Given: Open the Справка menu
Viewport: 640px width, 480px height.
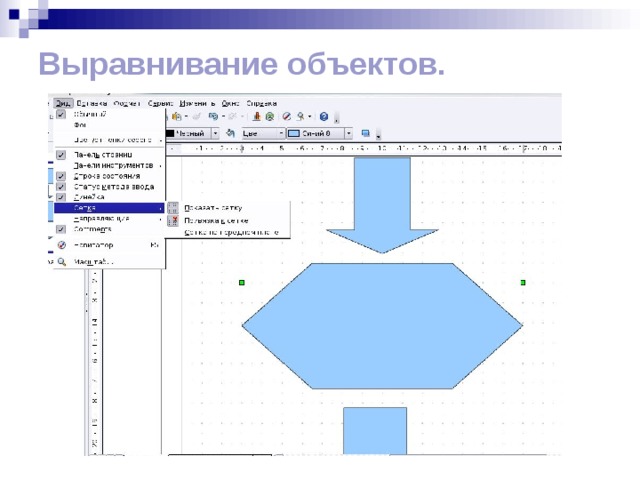Looking at the screenshot, I should click(x=262, y=103).
